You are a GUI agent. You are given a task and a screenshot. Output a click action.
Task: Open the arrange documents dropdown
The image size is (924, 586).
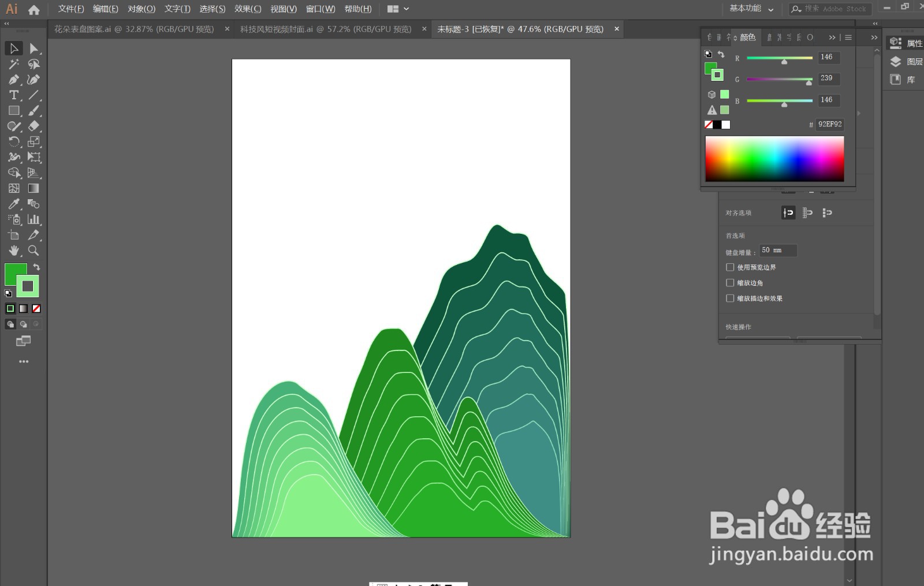[x=398, y=9]
